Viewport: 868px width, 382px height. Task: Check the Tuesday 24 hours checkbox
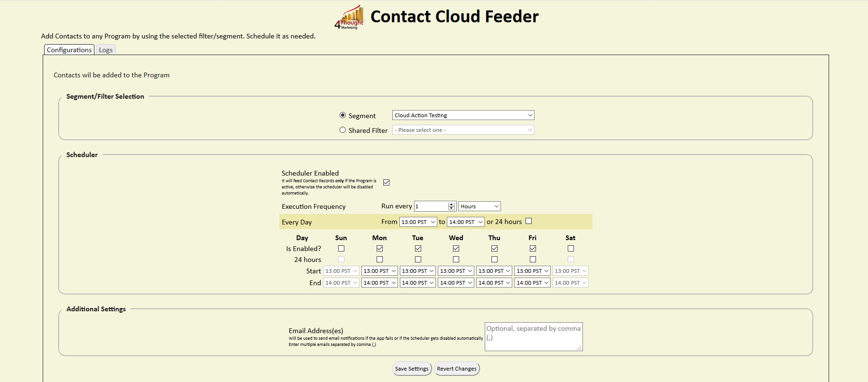(418, 260)
